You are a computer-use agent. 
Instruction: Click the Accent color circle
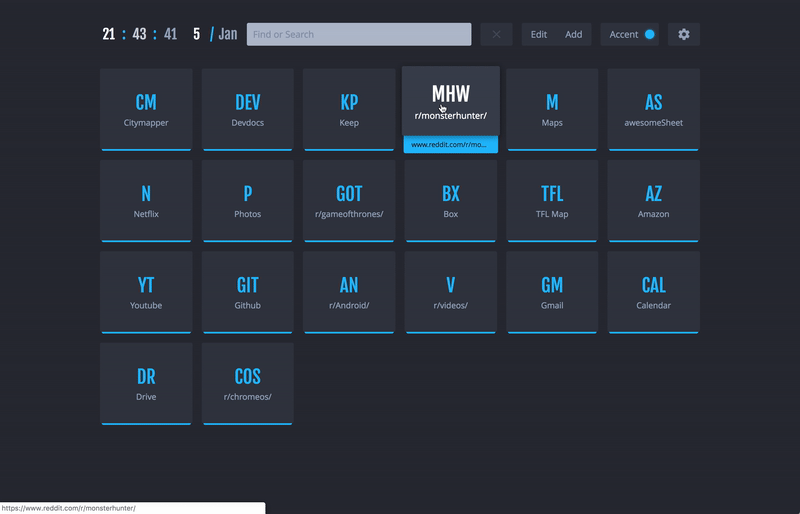click(x=649, y=34)
